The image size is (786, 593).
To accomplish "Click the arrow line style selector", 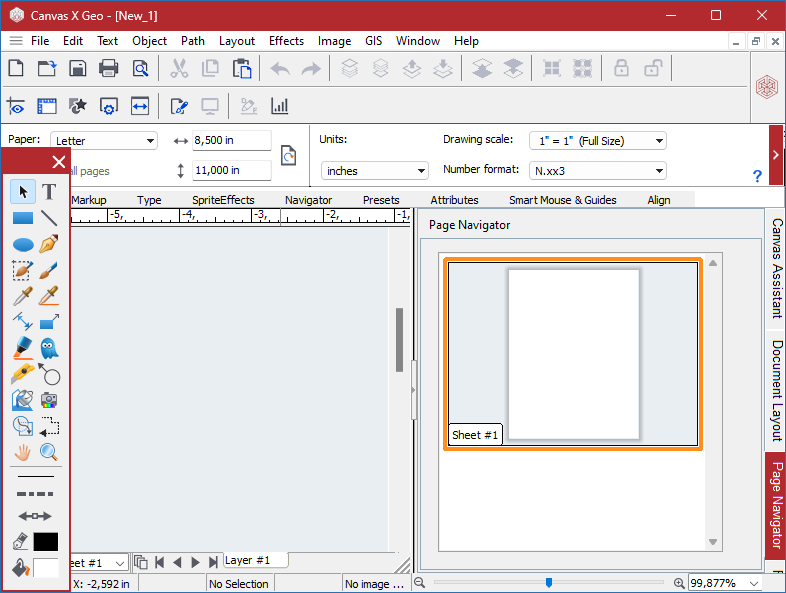I will coord(35,516).
